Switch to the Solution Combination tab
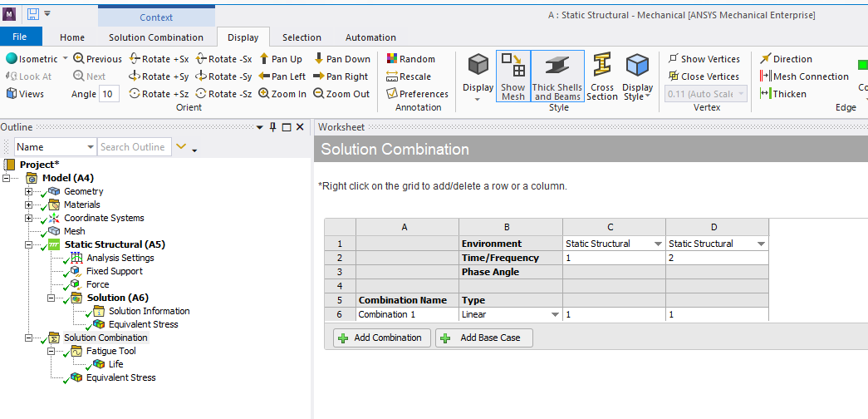Screen dimensions: 868x419 click(156, 37)
